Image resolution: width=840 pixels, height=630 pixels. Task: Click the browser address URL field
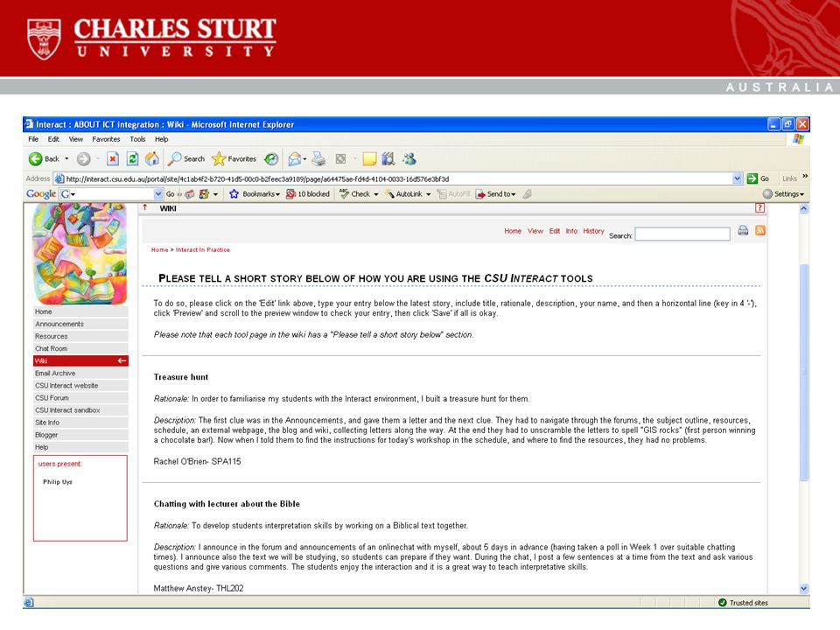click(x=398, y=178)
